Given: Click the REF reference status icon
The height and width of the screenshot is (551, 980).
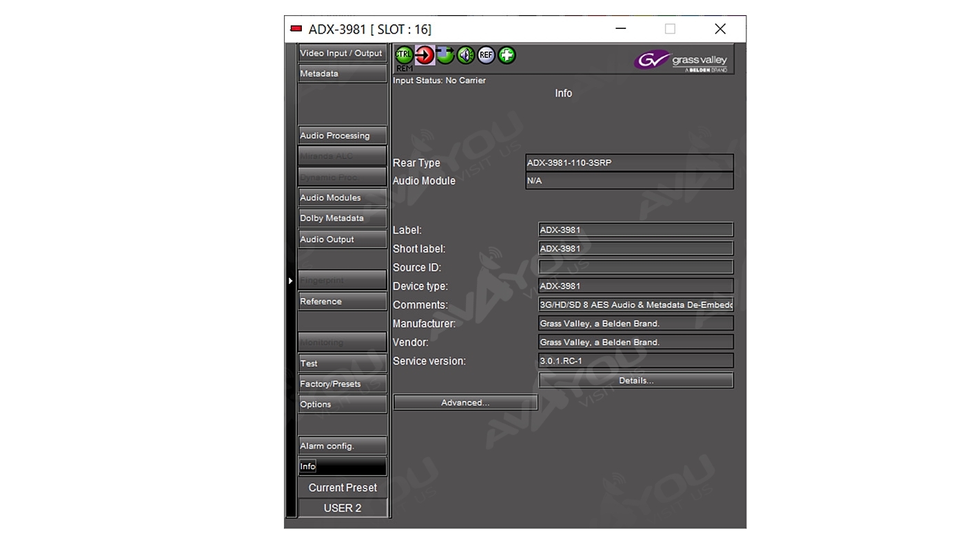Looking at the screenshot, I should point(487,55).
